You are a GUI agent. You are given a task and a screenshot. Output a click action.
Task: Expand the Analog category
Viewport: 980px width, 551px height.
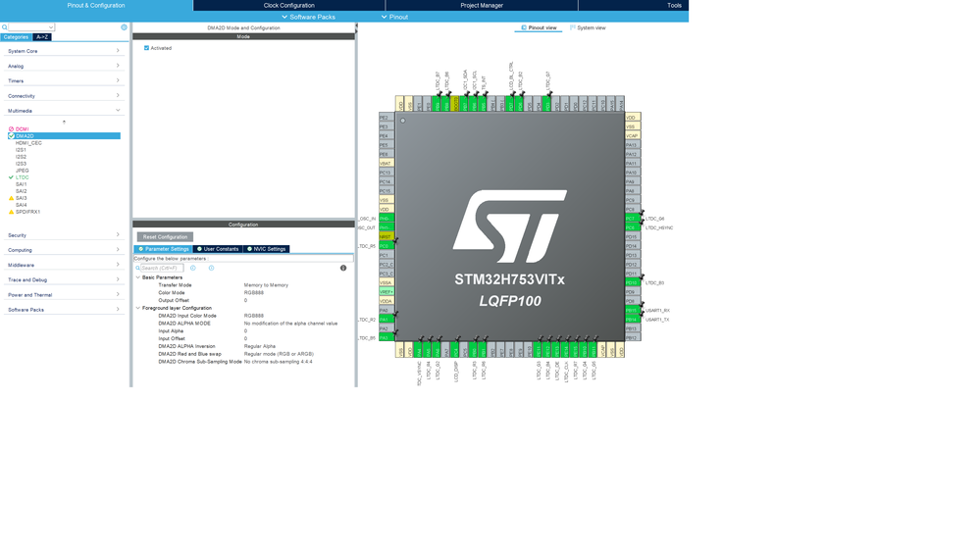(x=63, y=66)
